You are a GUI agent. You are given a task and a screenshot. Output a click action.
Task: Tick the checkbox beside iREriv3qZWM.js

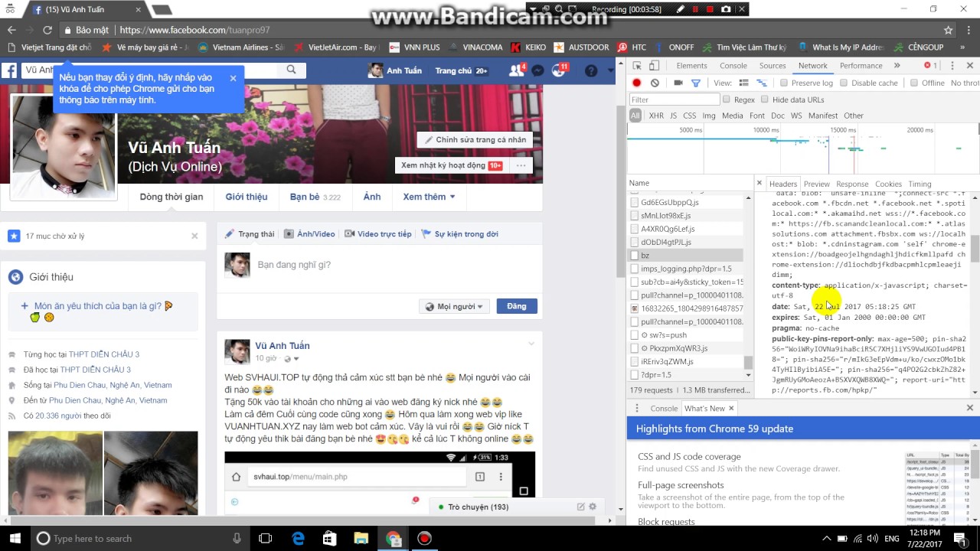pyautogui.click(x=634, y=361)
